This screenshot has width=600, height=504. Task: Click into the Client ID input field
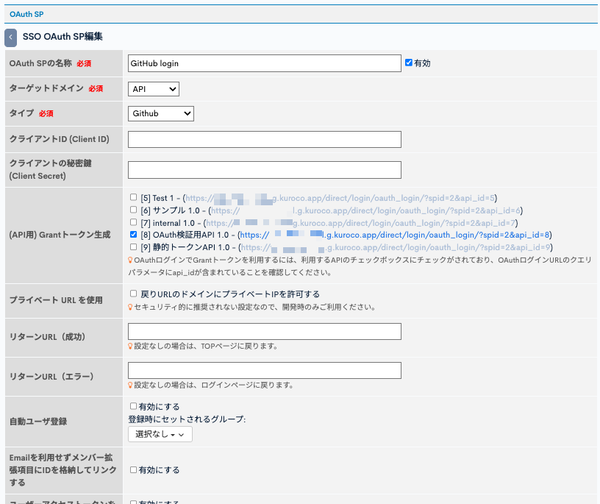264,139
